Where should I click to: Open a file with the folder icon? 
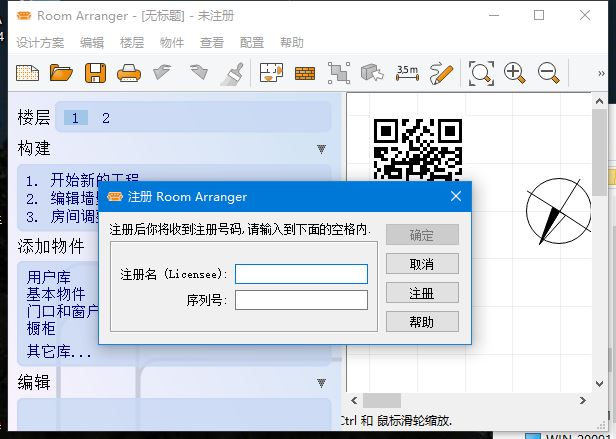[x=61, y=73]
